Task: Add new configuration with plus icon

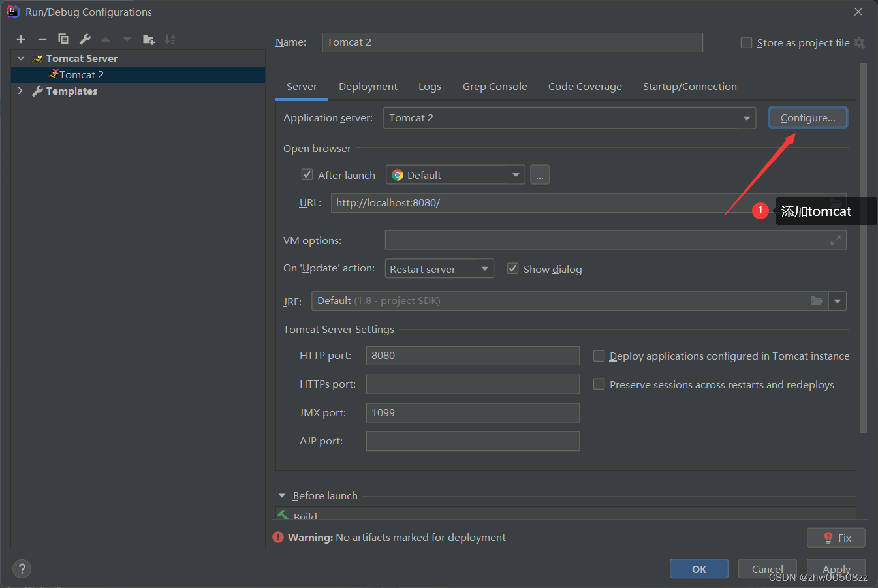Action: point(21,39)
